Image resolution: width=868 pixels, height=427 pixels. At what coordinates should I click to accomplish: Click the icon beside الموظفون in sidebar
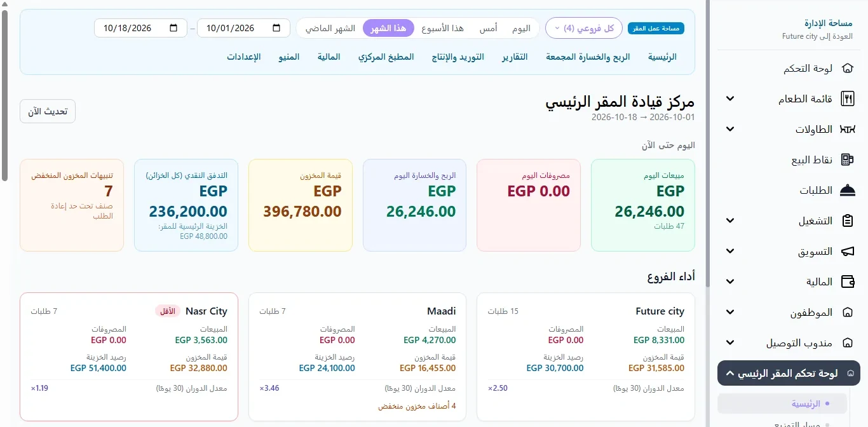pyautogui.click(x=847, y=312)
